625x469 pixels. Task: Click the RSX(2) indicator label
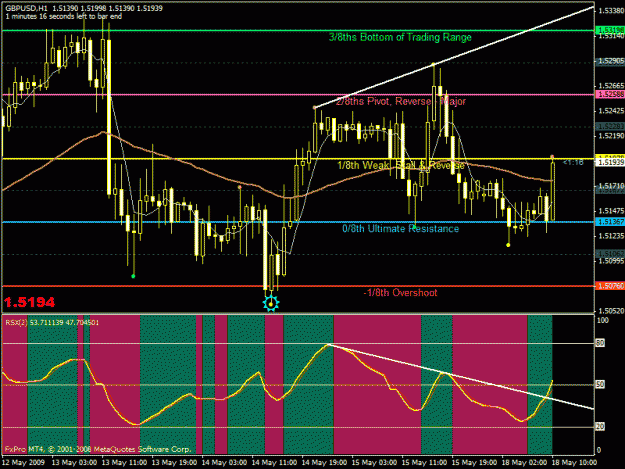(x=16, y=322)
